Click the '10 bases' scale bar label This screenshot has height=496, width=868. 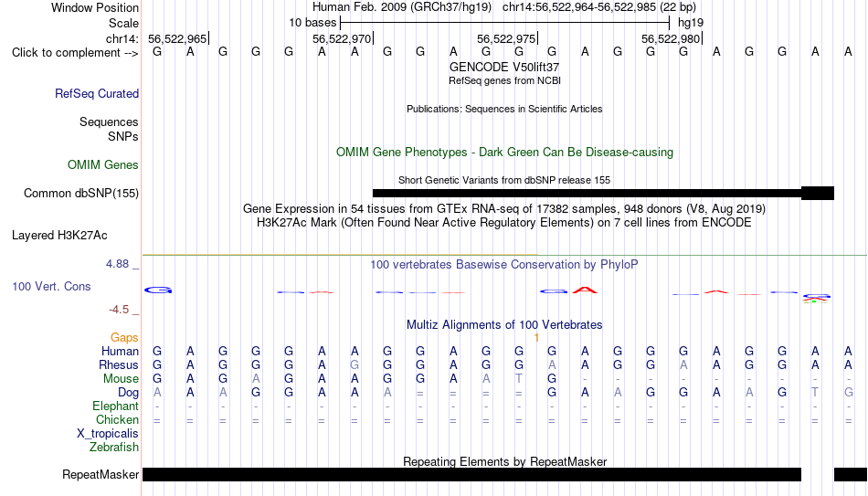tap(312, 23)
